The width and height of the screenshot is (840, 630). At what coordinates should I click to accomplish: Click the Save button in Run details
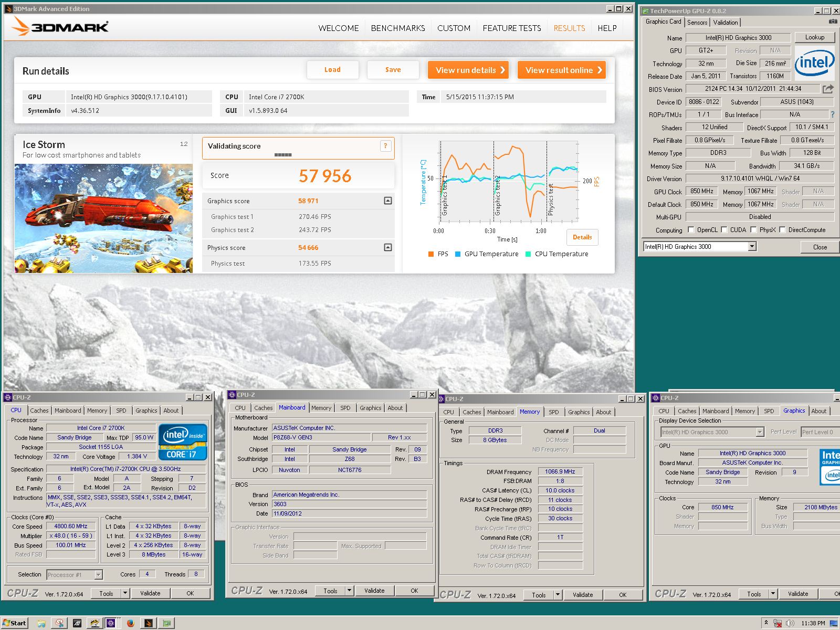[393, 70]
